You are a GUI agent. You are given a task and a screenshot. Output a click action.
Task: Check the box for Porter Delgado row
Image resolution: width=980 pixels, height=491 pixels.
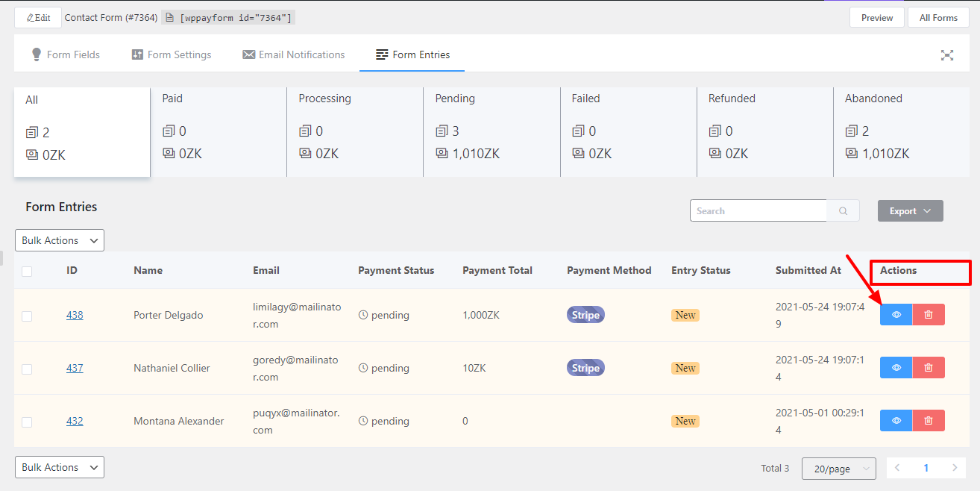point(27,316)
